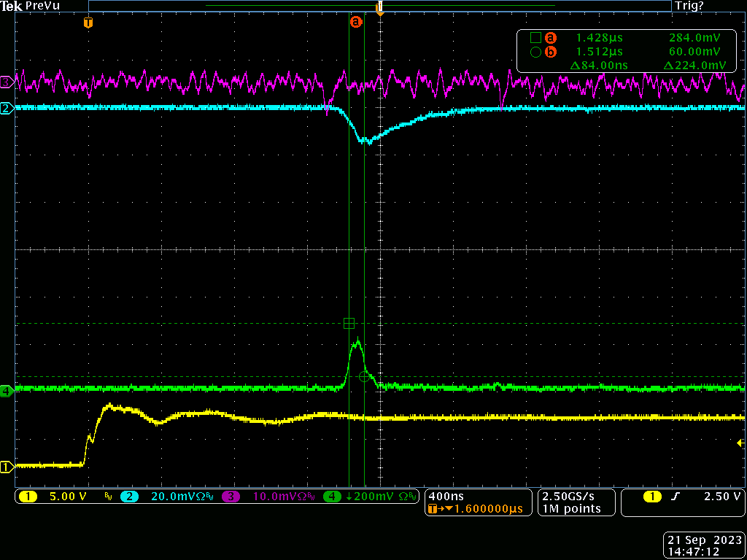
Task: Click the channel 1 yellow badge in readout
Action: tap(28, 497)
